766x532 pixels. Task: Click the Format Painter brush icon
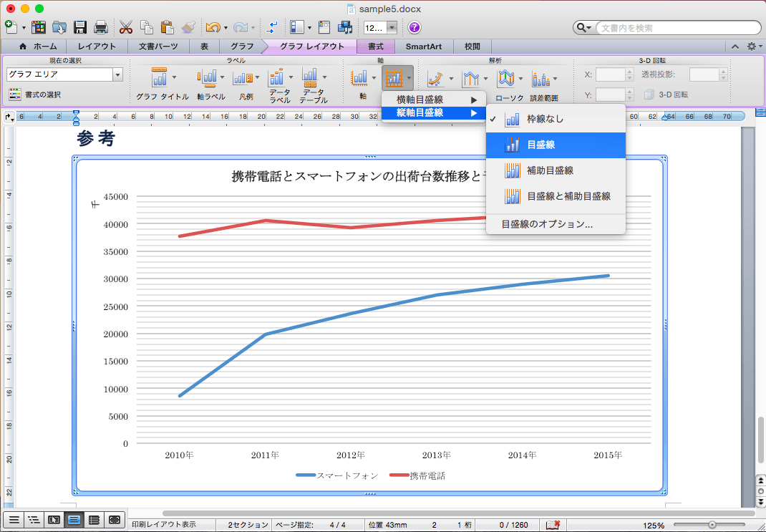pyautogui.click(x=188, y=27)
